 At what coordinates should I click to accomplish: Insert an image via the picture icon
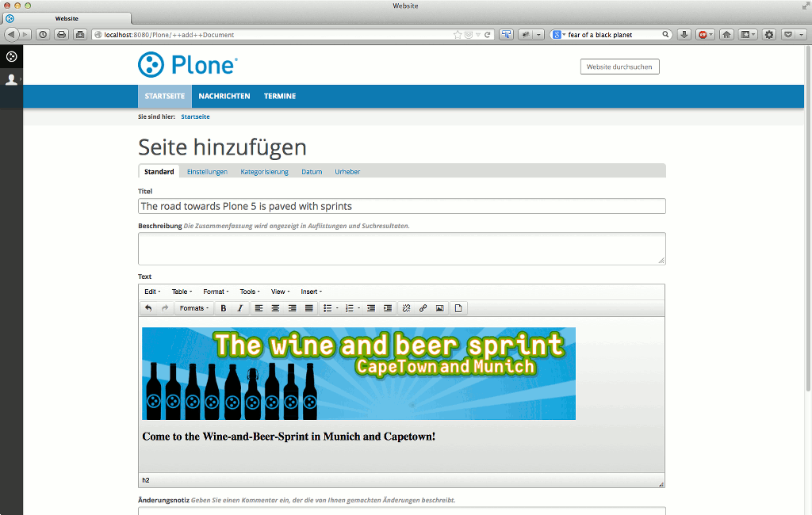[x=439, y=308]
